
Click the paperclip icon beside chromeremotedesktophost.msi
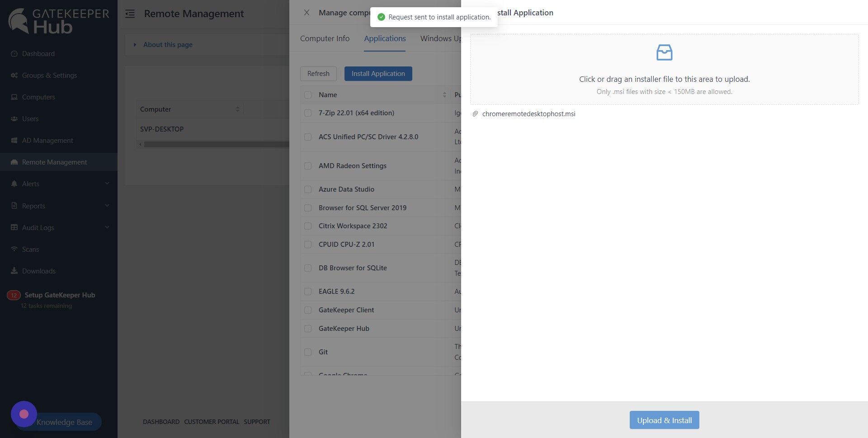(475, 114)
